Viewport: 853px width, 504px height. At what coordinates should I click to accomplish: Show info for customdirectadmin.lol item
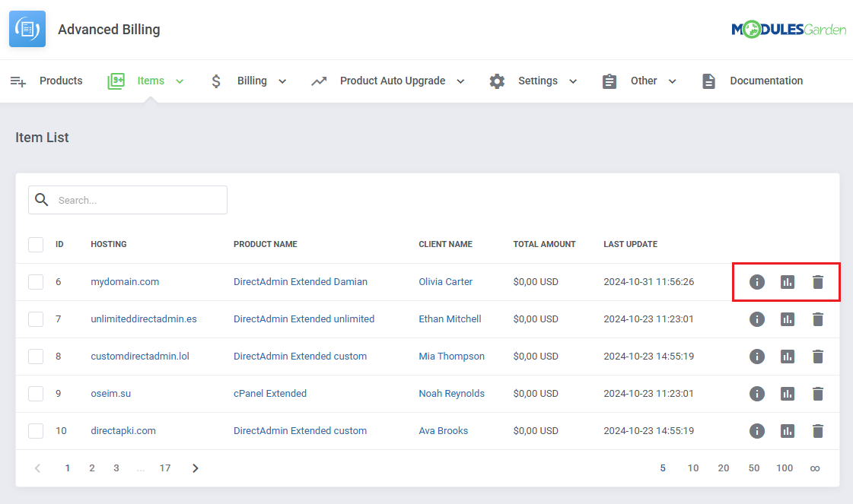pyautogui.click(x=756, y=356)
